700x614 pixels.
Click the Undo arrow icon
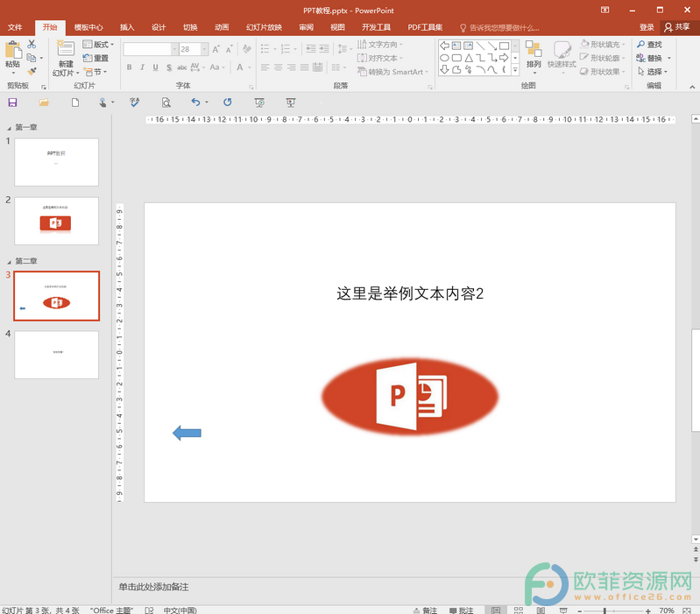[195, 102]
